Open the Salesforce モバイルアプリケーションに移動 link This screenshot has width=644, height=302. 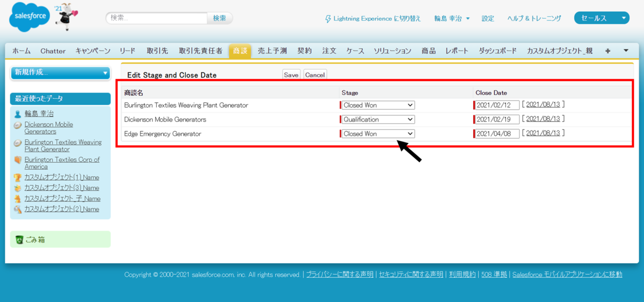click(x=567, y=275)
